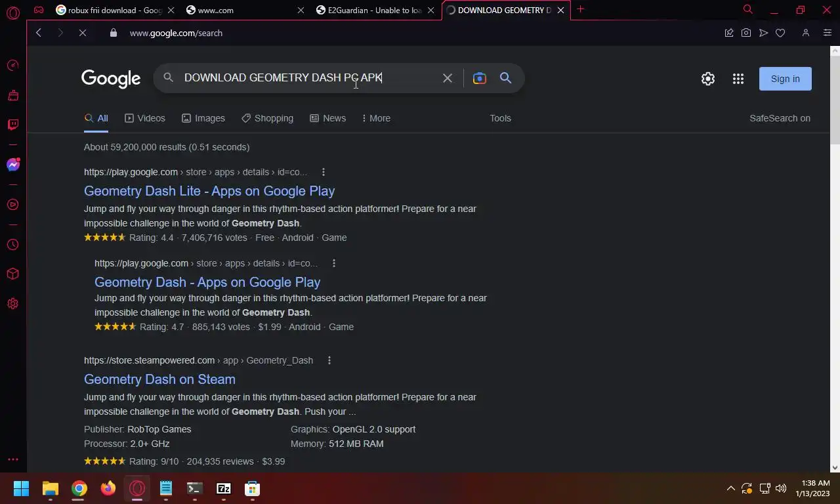The image size is (840, 504).
Task: Open new tab with plus button
Action: point(580,10)
